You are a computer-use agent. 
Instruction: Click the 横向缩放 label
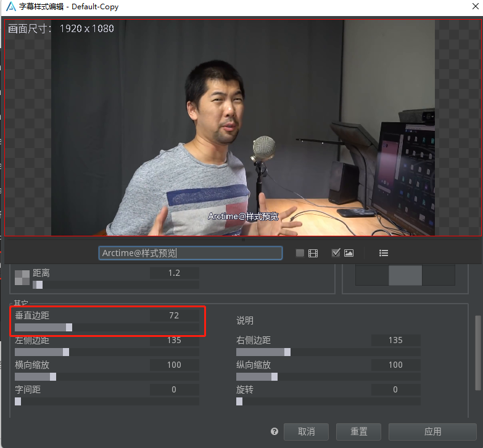[32, 365]
